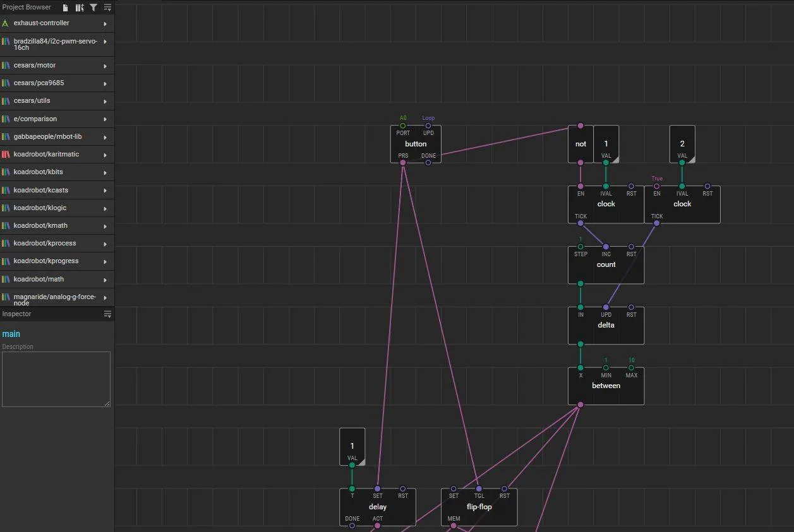The image size is (794, 532).
Task: Open the Project Browser filter options
Action: (x=93, y=8)
